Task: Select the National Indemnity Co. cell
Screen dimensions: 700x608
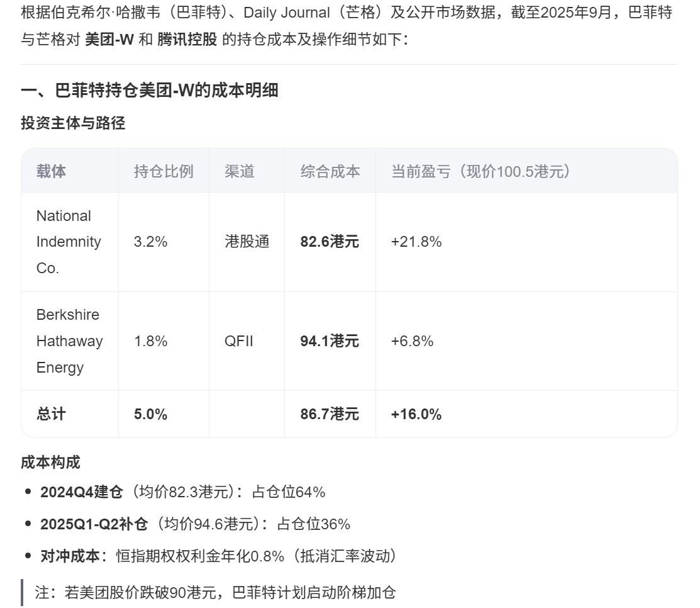Action: 69,242
